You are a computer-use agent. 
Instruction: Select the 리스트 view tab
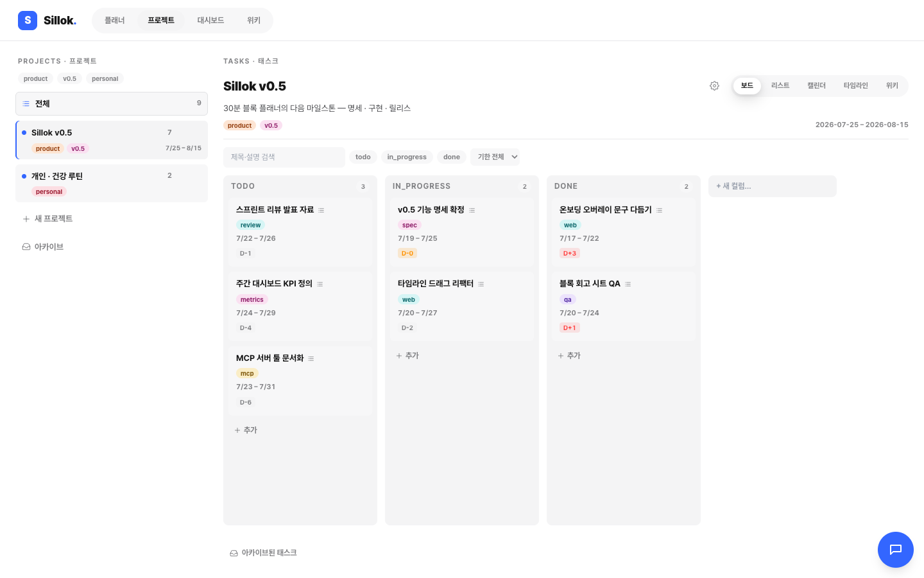pos(780,85)
